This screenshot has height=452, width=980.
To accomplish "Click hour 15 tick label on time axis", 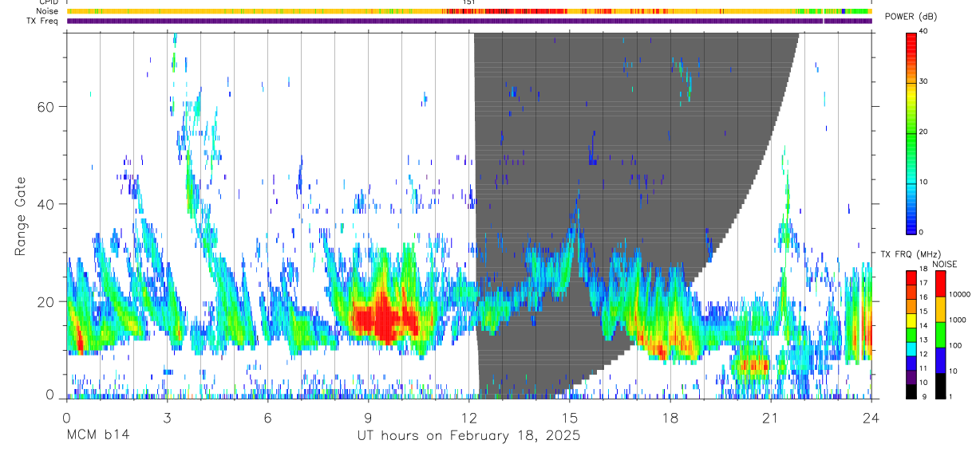I will pos(569,417).
